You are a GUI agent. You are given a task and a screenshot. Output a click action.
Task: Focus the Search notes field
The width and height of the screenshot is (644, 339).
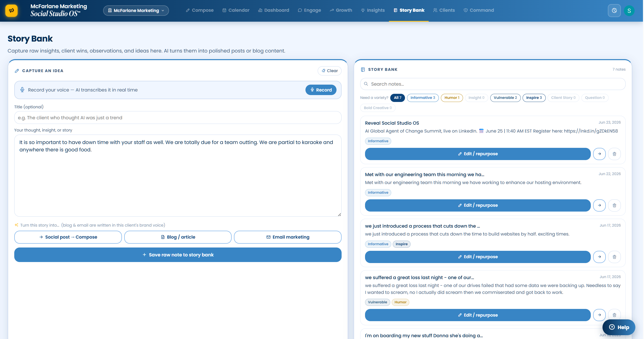tap(493, 84)
